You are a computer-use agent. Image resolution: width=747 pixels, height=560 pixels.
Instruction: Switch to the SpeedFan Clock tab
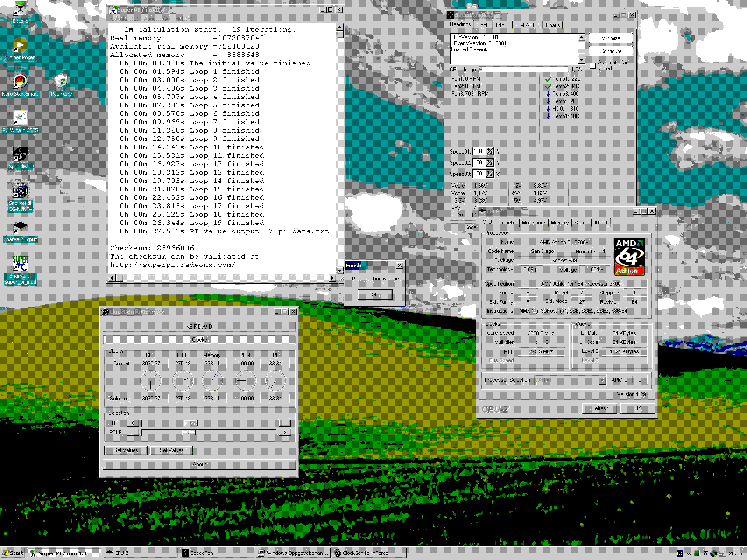(x=482, y=25)
